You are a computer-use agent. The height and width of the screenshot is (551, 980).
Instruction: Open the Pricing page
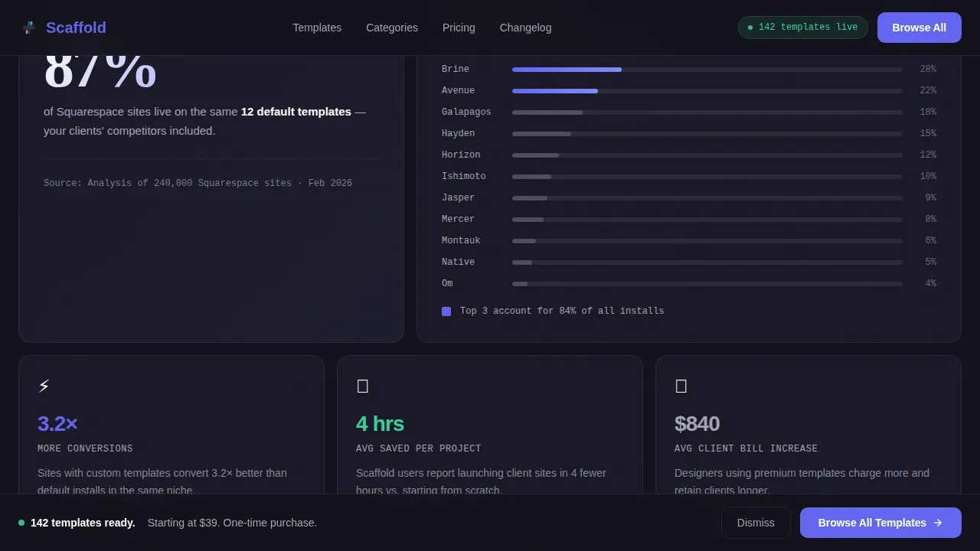point(459,28)
